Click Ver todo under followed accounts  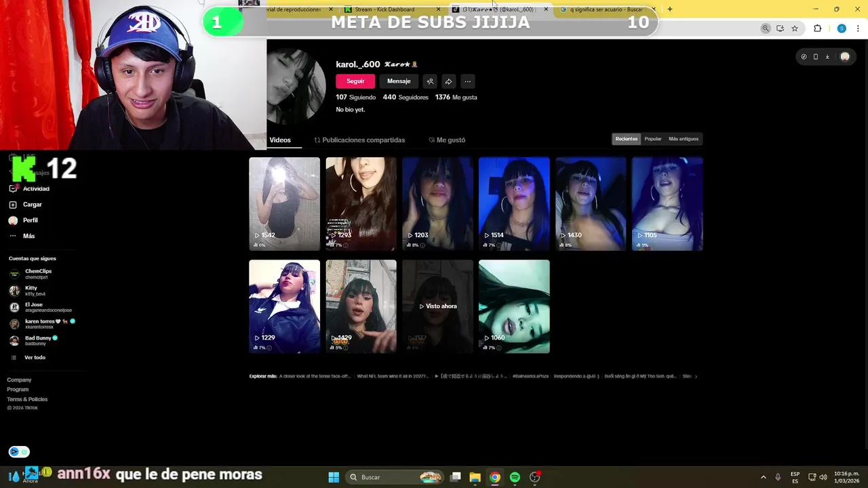(28, 357)
